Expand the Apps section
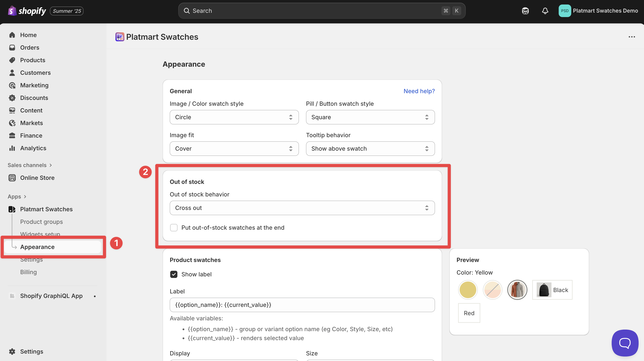The width and height of the screenshot is (644, 361). 17,196
